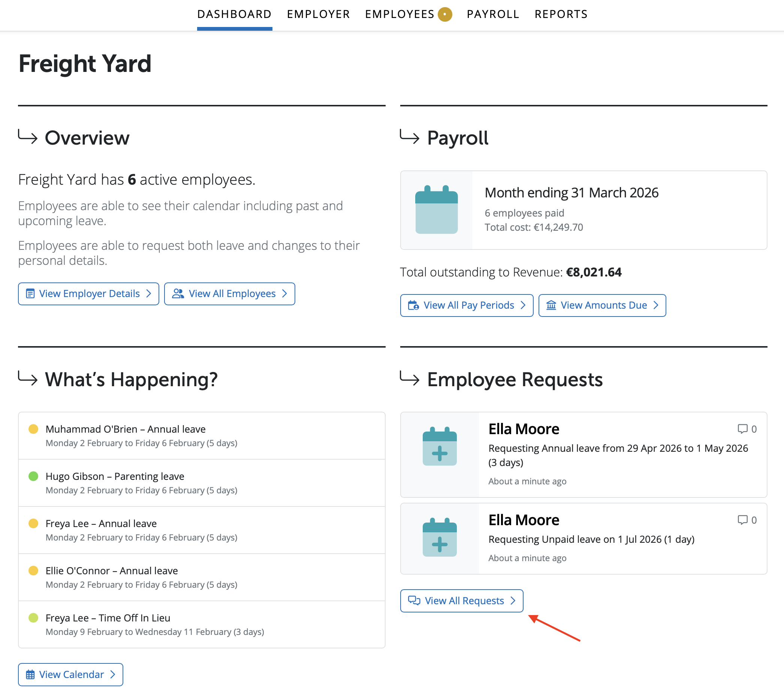Open Month ending 31 March 2026 period
The height and width of the screenshot is (687, 784).
click(x=571, y=193)
